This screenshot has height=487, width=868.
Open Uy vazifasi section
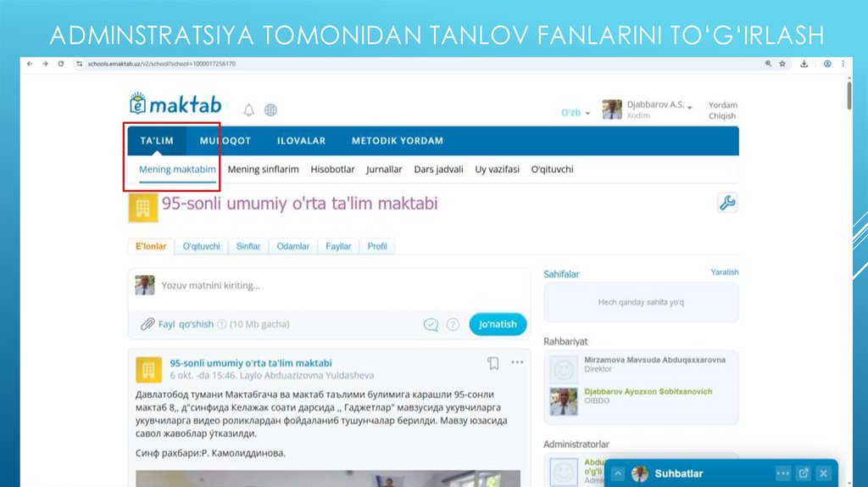pos(497,170)
